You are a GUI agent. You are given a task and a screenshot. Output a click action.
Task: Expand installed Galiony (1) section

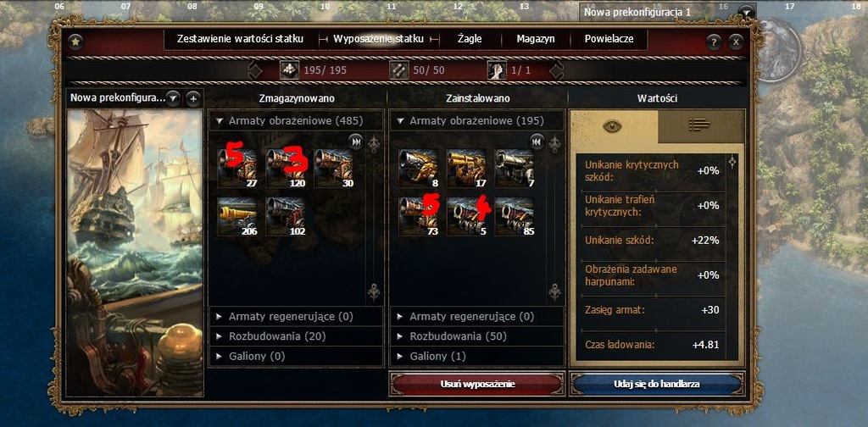[x=476, y=356]
